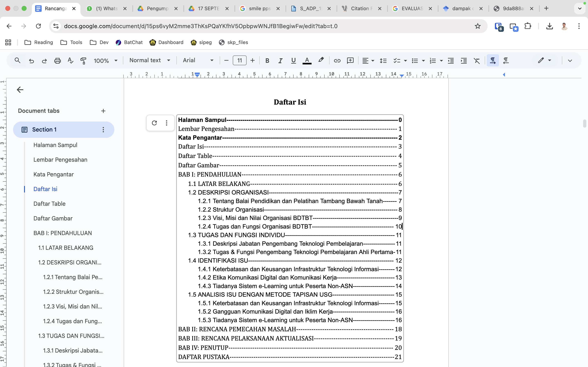Screen dimensions: 588x367
Task: Insert a link using toolbar icon
Action: click(x=337, y=60)
